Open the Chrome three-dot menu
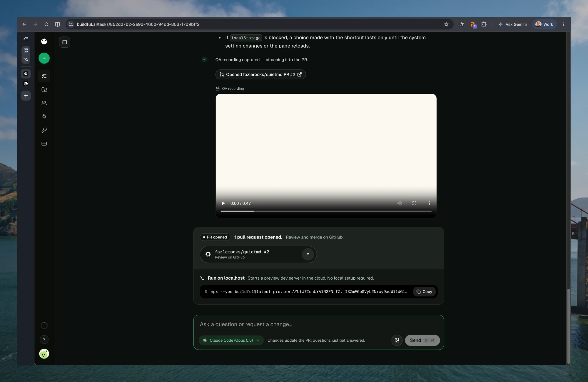The height and width of the screenshot is (382, 588). tap(564, 24)
